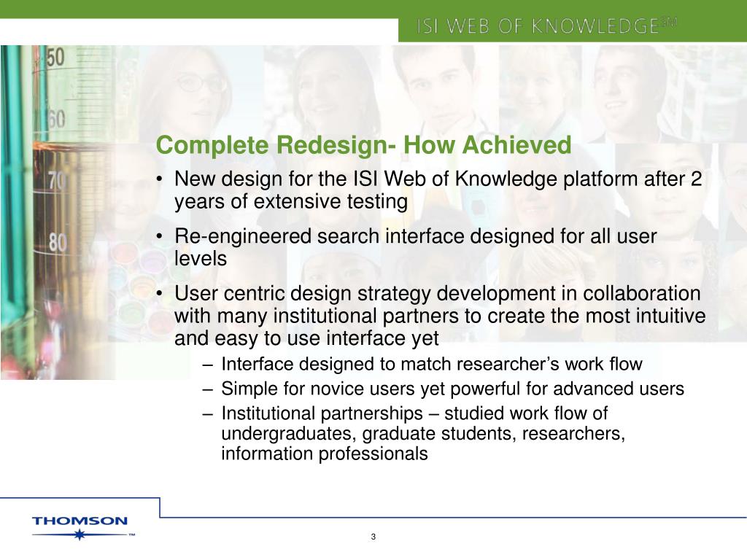The image size is (747, 560).
Task: Click "Simple for novice users yet powerful" line
Action: pyautogui.click(x=452, y=389)
